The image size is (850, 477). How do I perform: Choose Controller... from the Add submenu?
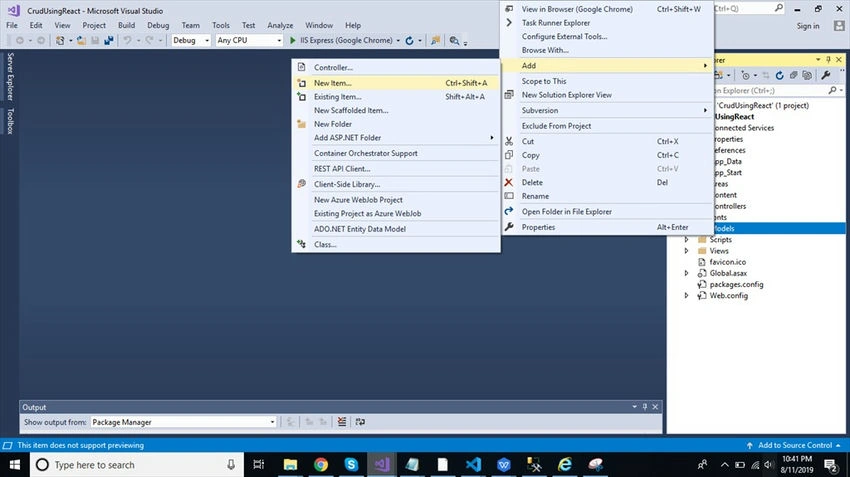tap(396, 67)
